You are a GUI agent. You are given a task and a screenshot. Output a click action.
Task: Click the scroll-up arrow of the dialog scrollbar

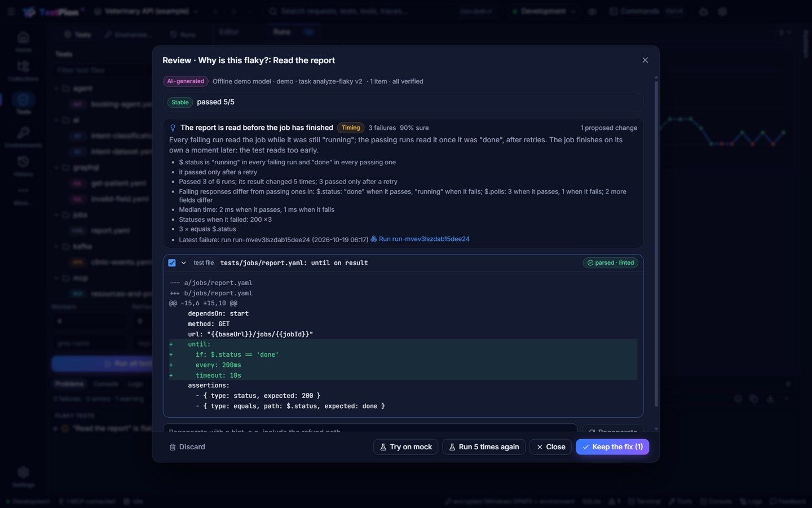pos(656,77)
